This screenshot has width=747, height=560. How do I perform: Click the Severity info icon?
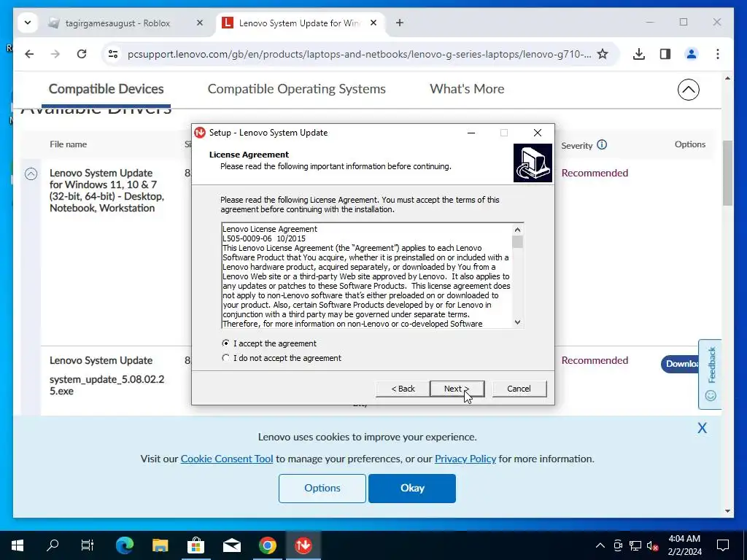pos(602,145)
